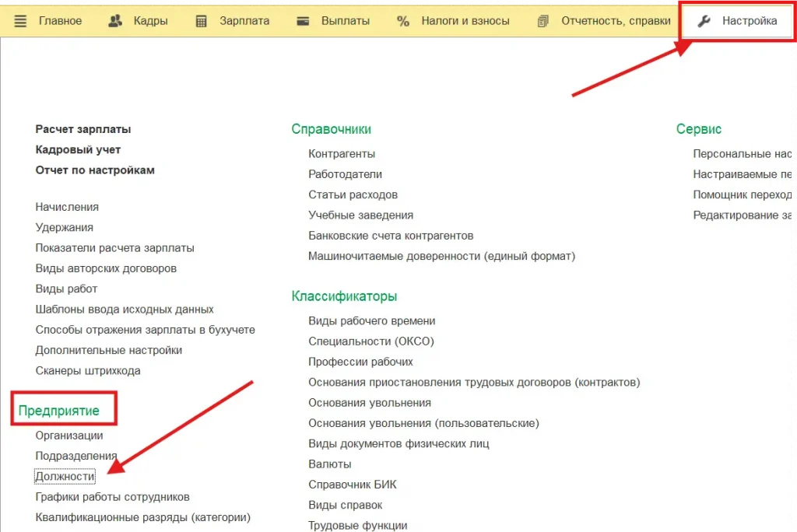Click the documents icon for Отчетность, справки
797x532 pixels.
tap(543, 21)
